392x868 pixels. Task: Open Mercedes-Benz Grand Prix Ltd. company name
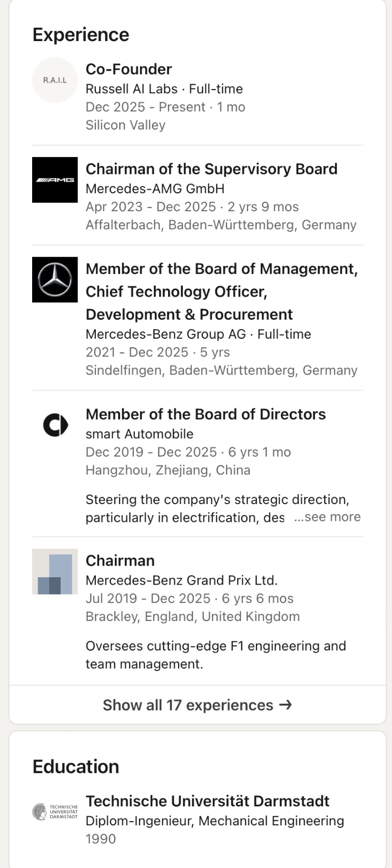point(181,580)
